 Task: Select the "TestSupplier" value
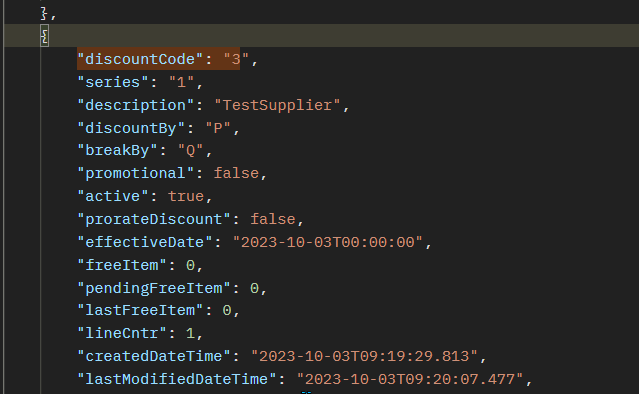coord(277,106)
